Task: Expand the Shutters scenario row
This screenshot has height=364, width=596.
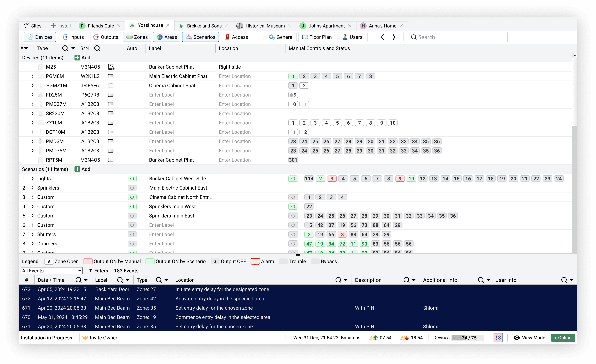Action: click(x=32, y=234)
